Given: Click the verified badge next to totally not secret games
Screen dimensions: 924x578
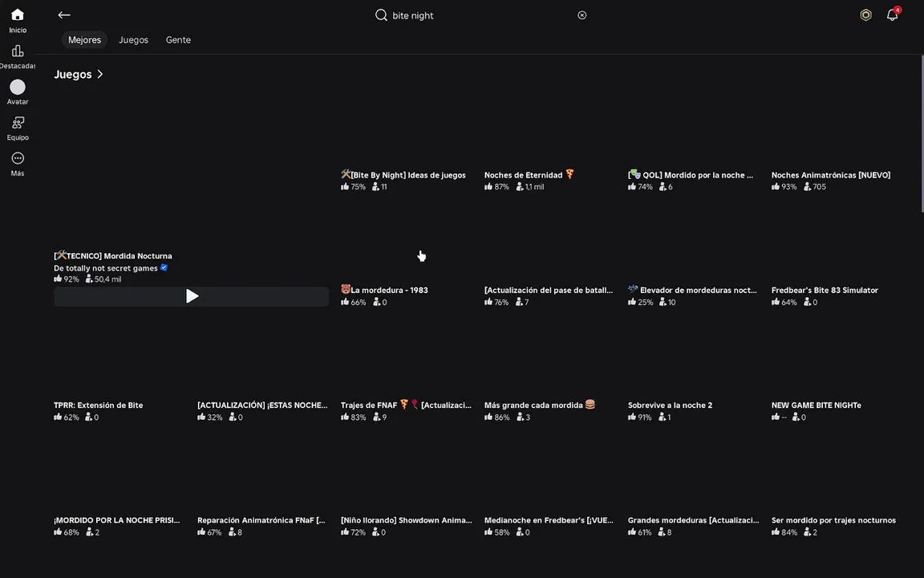Looking at the screenshot, I should (x=164, y=267).
